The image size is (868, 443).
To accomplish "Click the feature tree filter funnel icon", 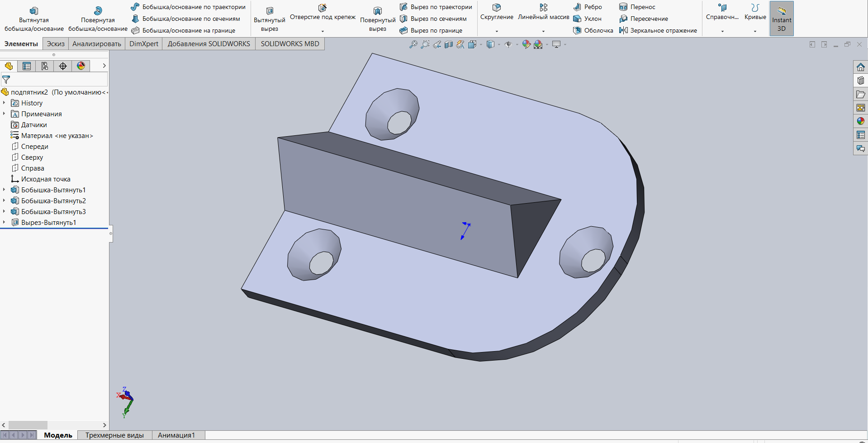I will point(6,80).
